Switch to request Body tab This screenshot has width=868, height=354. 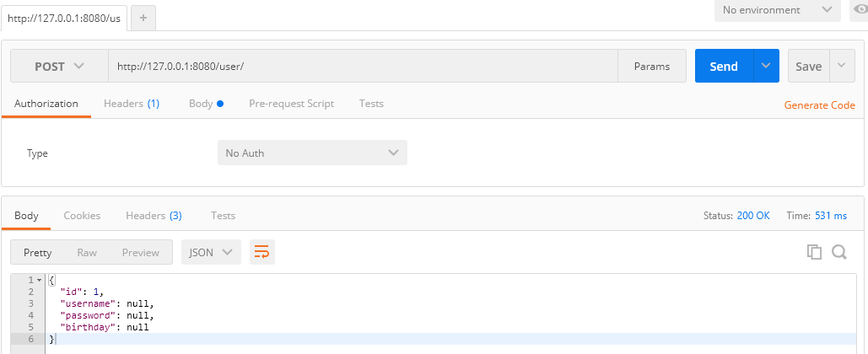click(x=206, y=104)
